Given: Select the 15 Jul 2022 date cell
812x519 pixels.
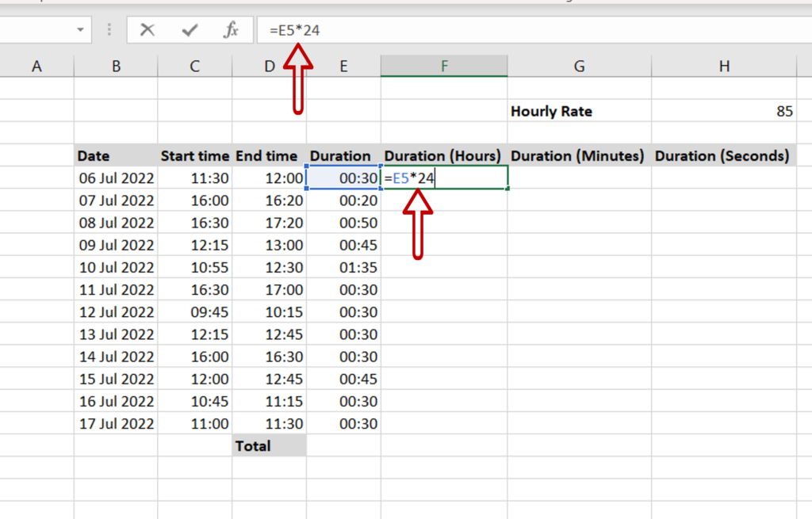Looking at the screenshot, I should [x=116, y=379].
